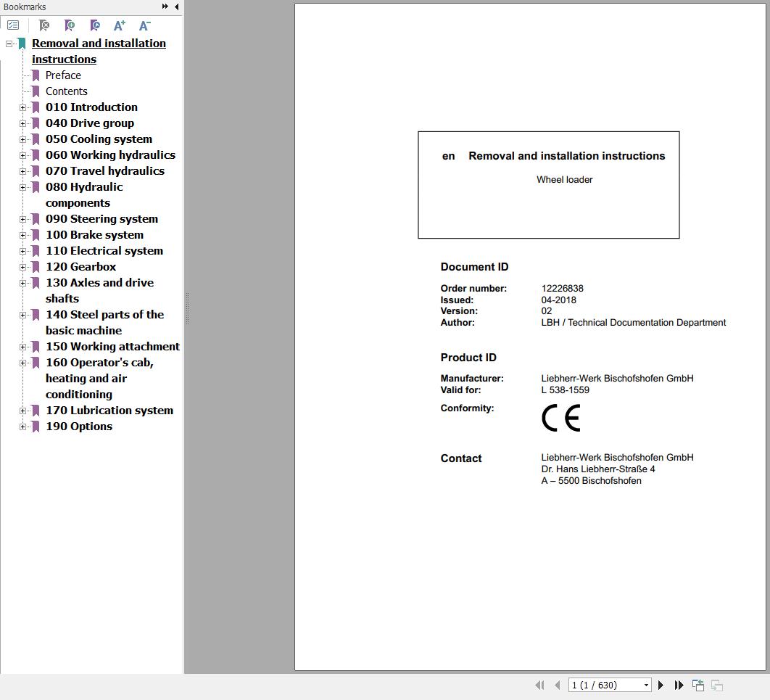This screenshot has height=700, width=770.
Task: Expand 080 Hydraulic components bookmark
Action: 22,187
